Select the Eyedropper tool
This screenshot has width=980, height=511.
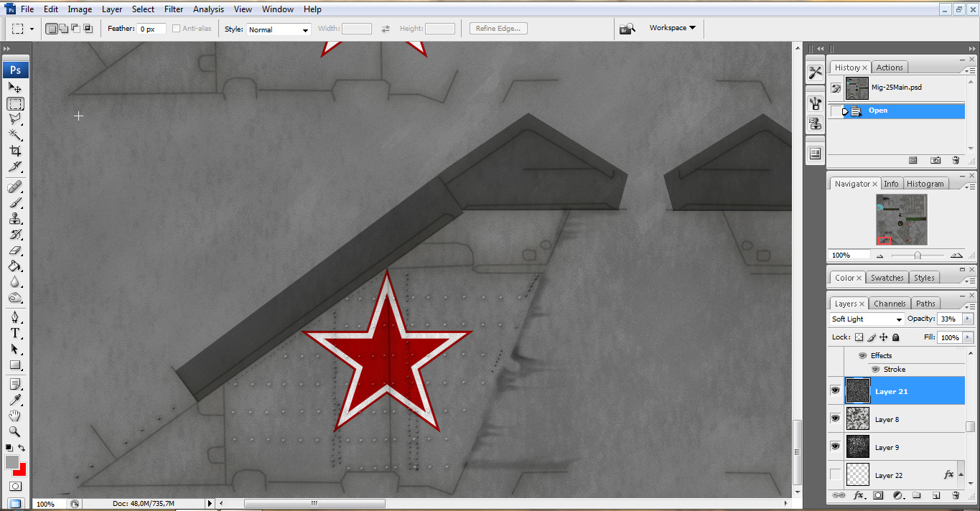[x=15, y=400]
